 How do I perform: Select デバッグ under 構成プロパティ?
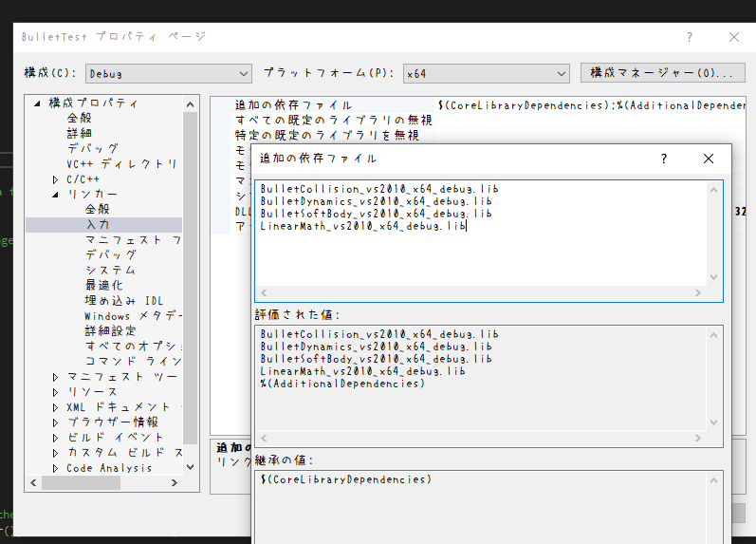click(x=92, y=148)
